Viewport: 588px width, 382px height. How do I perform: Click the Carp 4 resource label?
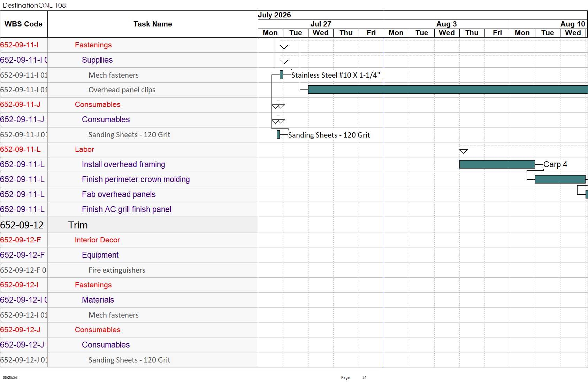pos(555,164)
